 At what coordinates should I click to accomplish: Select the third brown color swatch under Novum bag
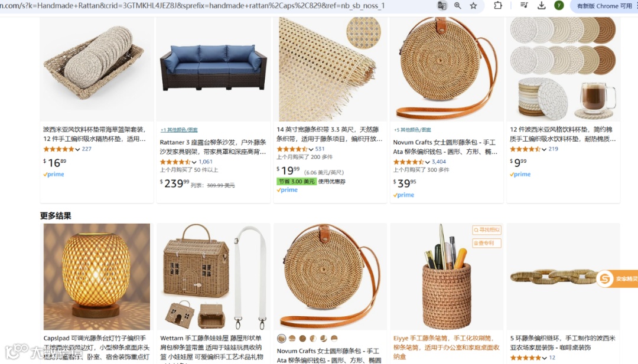[302, 339]
